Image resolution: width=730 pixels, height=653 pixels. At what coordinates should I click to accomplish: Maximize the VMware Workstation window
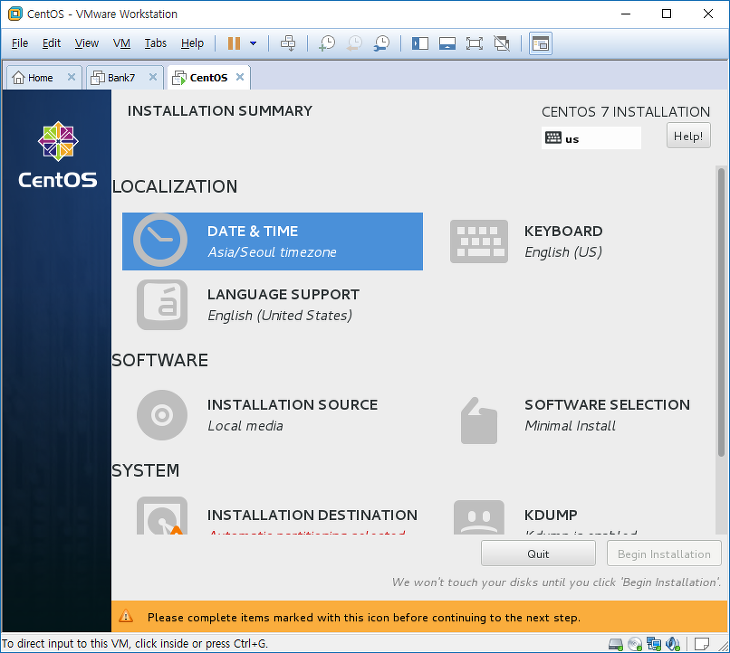pyautogui.click(x=666, y=13)
